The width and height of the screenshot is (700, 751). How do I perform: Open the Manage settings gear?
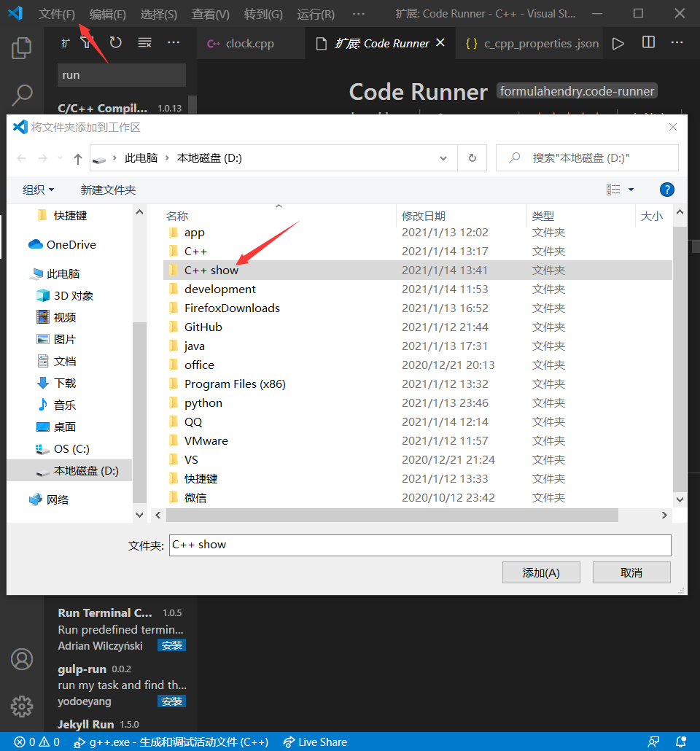click(x=21, y=706)
